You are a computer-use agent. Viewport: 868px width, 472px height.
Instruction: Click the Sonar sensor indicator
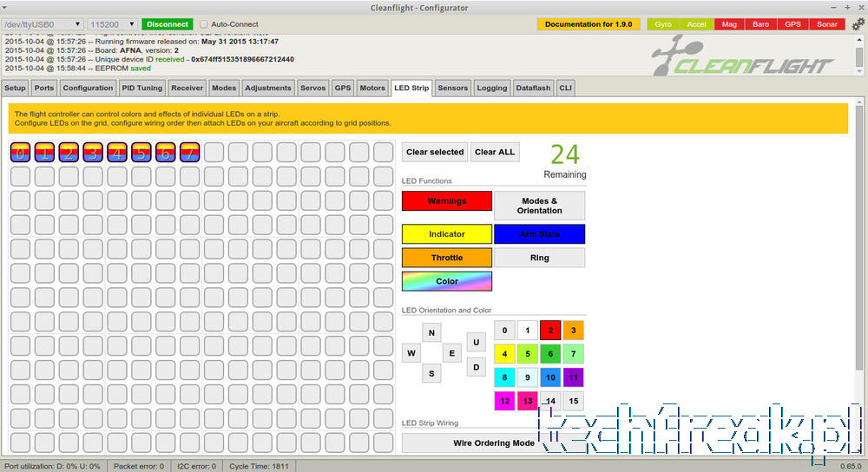(827, 24)
